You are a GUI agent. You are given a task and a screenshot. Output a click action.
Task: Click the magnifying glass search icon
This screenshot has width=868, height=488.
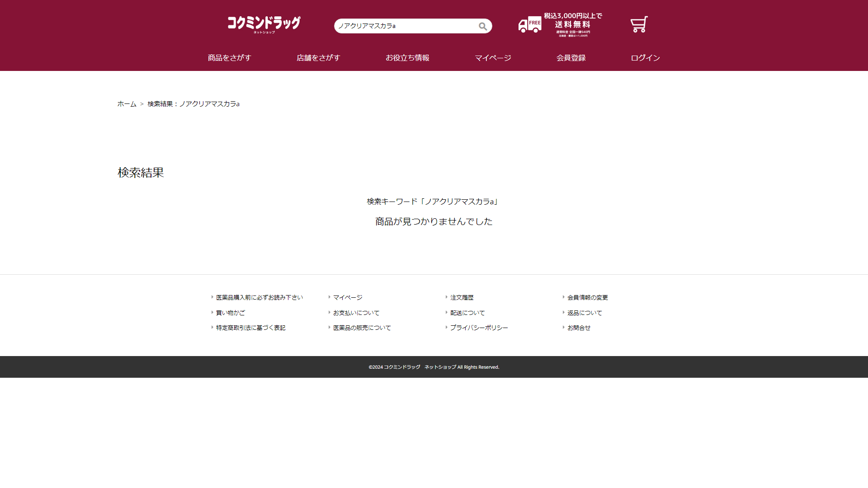click(483, 26)
